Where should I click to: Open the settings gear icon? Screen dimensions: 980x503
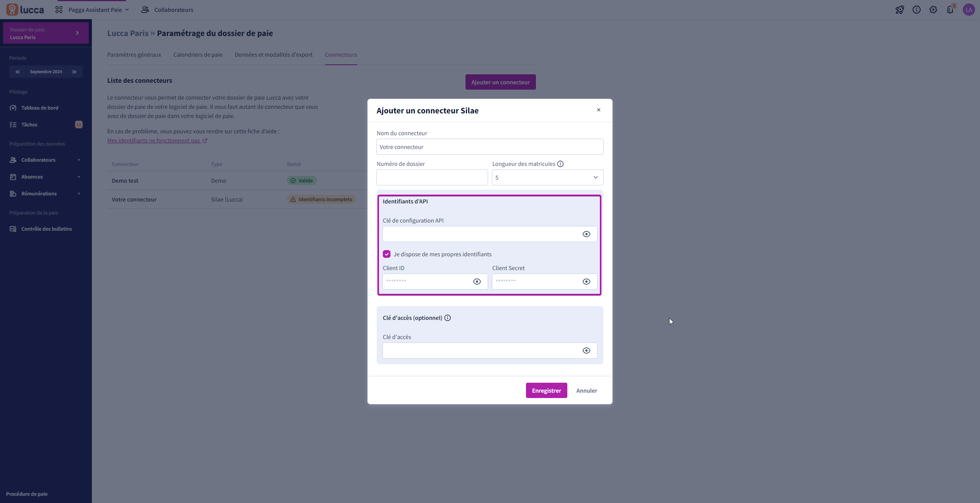point(933,10)
